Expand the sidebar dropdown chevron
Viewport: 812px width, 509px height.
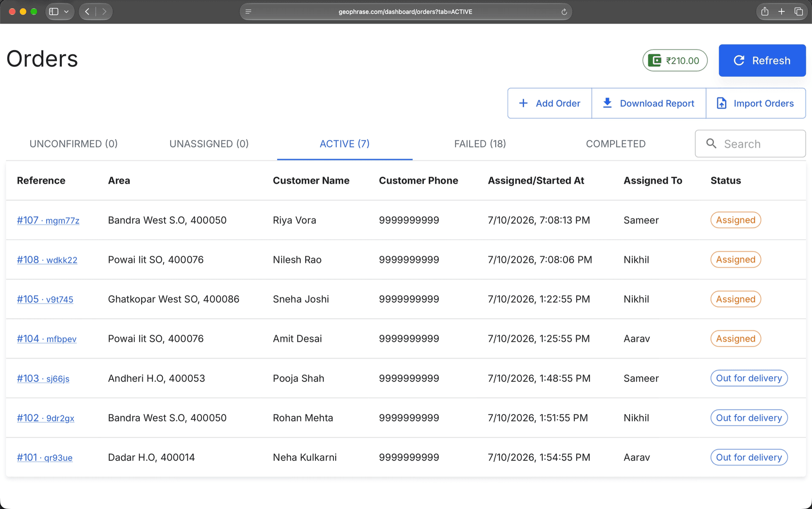[x=66, y=12]
